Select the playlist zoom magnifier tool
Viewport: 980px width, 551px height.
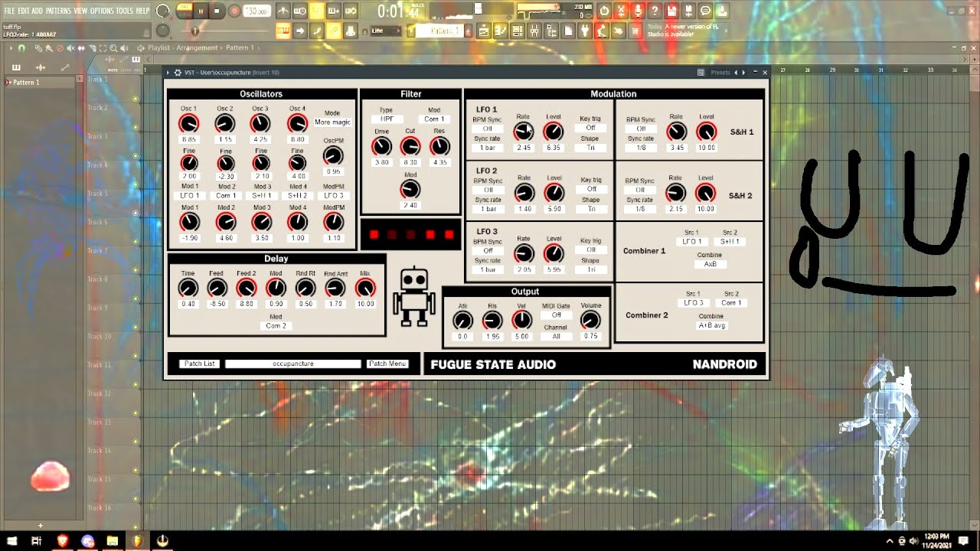114,47
